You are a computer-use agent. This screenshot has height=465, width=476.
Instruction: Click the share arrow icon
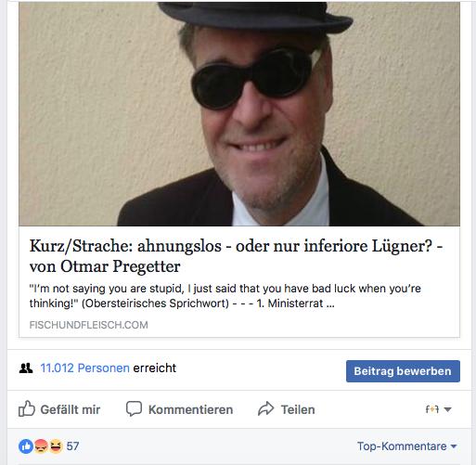click(266, 408)
